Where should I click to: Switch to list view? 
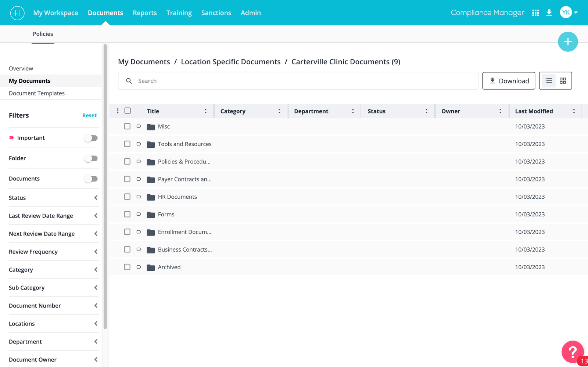coord(549,81)
